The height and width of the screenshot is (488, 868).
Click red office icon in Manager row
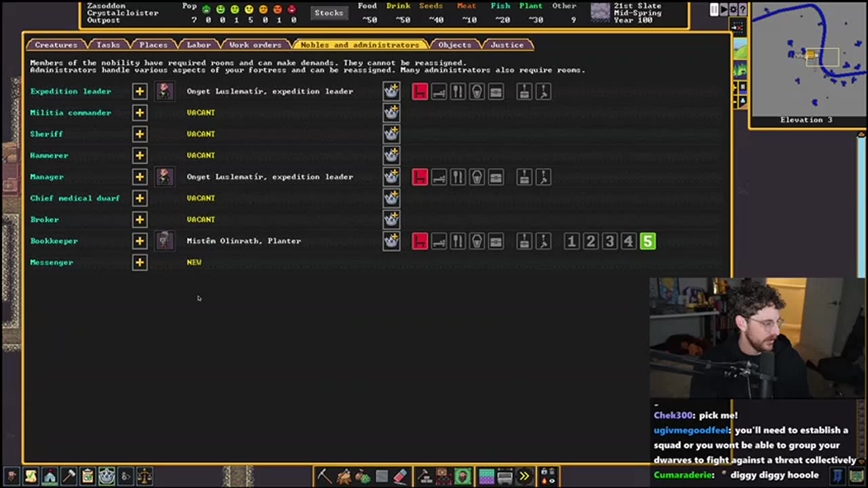point(420,177)
